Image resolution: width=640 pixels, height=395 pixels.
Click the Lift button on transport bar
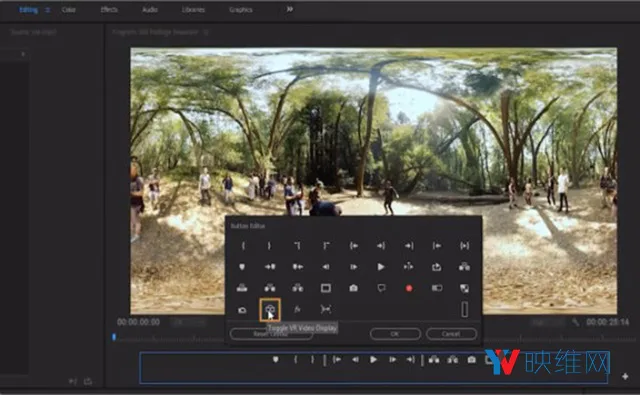(434, 359)
